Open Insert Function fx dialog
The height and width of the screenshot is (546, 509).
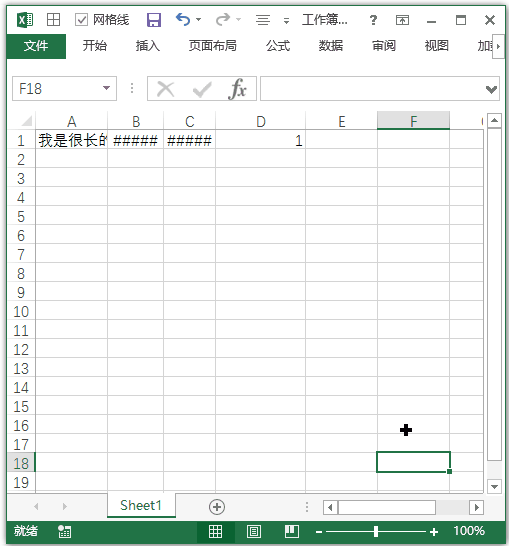[x=238, y=89]
